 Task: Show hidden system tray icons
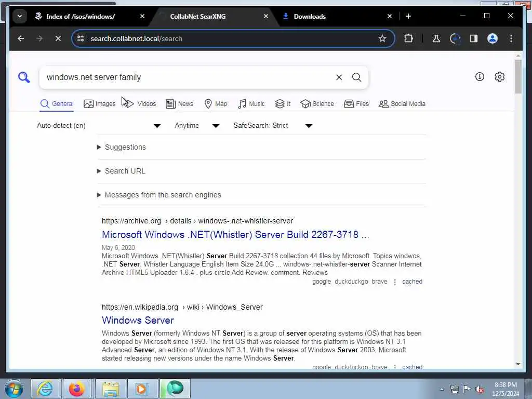click(x=442, y=390)
